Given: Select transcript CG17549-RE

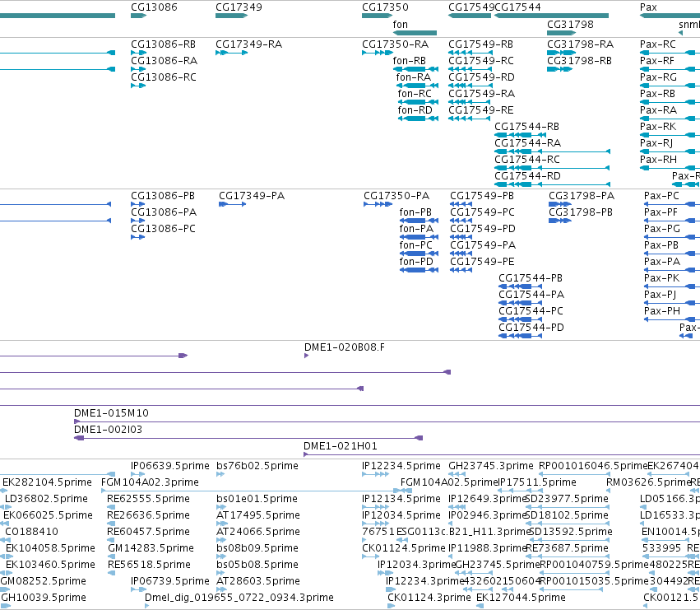Looking at the screenshot, I should (x=481, y=110).
